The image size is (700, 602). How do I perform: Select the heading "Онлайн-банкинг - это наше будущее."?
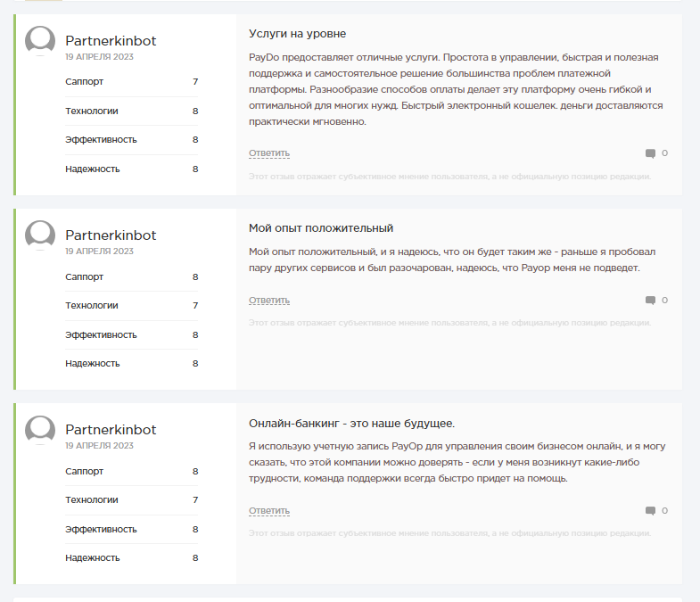click(351, 423)
